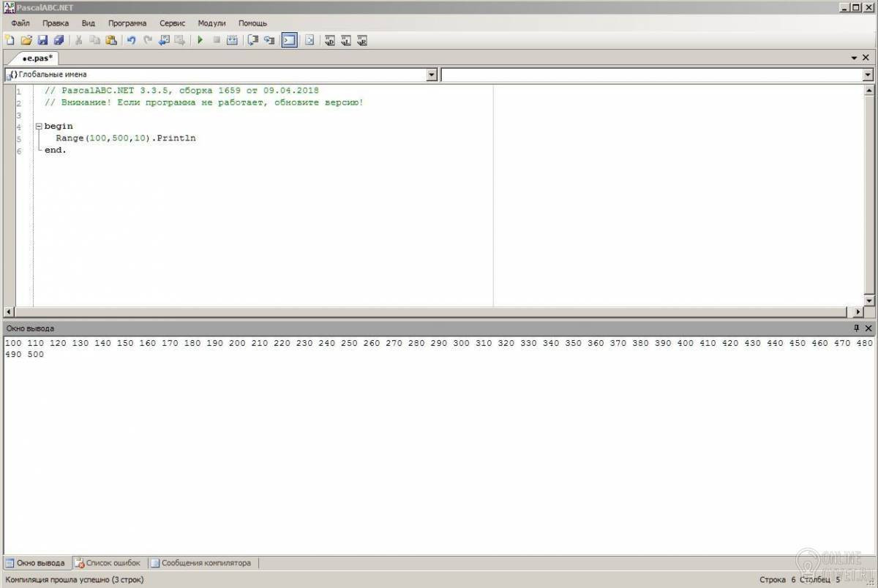Click the first of three rightmost toolbar icons
Screen dimensions: 878x588
coord(330,40)
